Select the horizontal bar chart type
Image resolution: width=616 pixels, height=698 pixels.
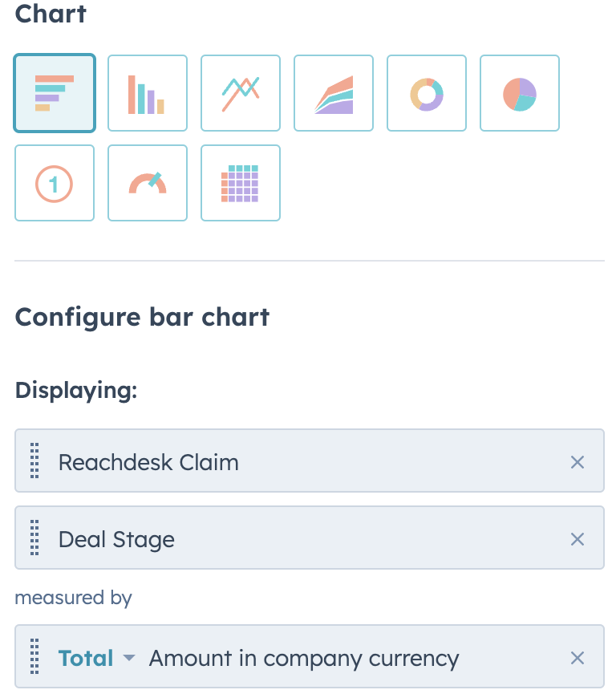(x=55, y=93)
